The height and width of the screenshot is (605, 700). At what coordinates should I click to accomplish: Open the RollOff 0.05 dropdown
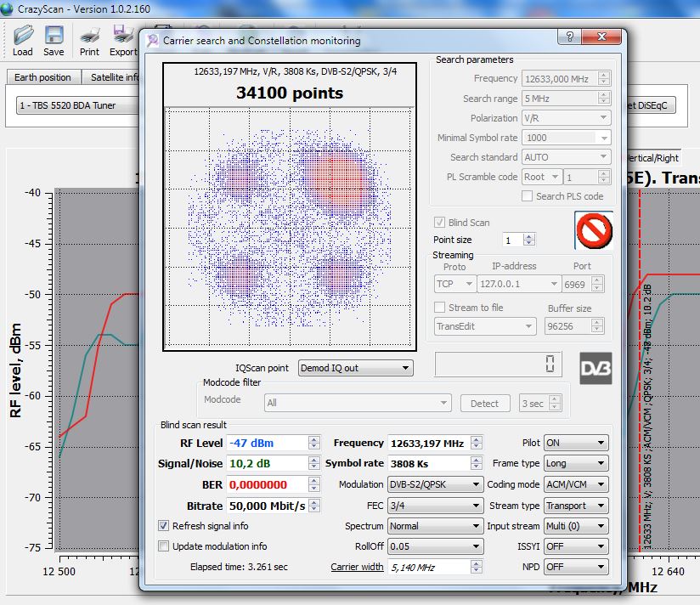435,546
